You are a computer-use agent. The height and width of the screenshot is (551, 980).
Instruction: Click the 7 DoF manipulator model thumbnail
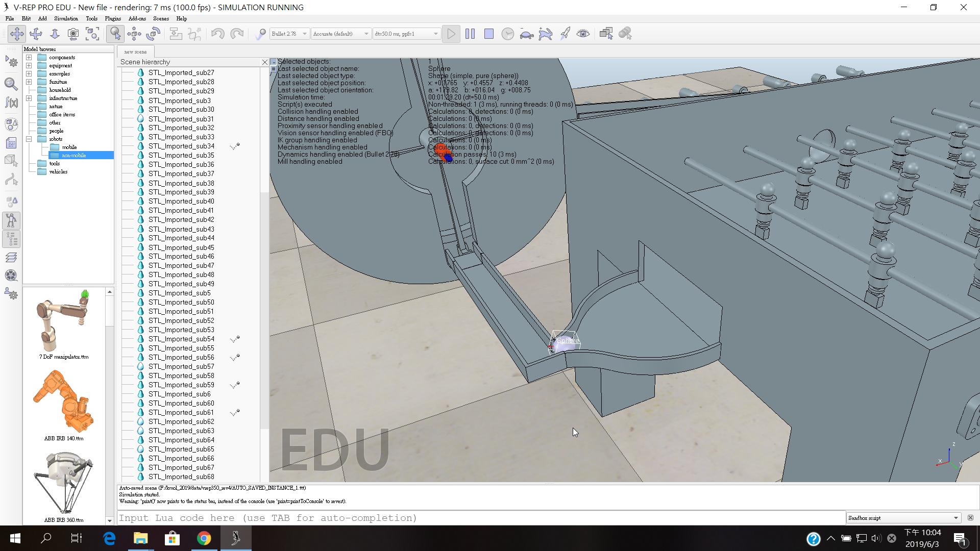coord(64,321)
